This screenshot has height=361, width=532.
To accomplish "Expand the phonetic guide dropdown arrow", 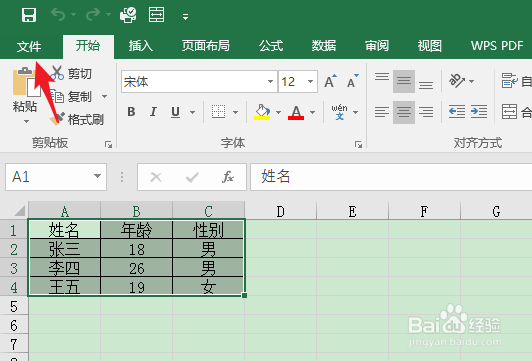I will point(356,112).
